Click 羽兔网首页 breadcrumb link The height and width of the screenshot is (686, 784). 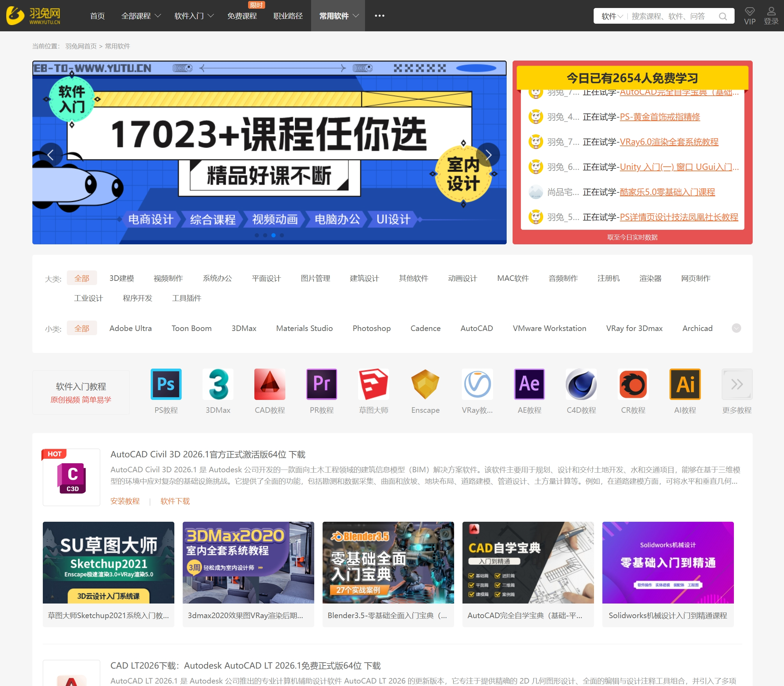coord(81,46)
